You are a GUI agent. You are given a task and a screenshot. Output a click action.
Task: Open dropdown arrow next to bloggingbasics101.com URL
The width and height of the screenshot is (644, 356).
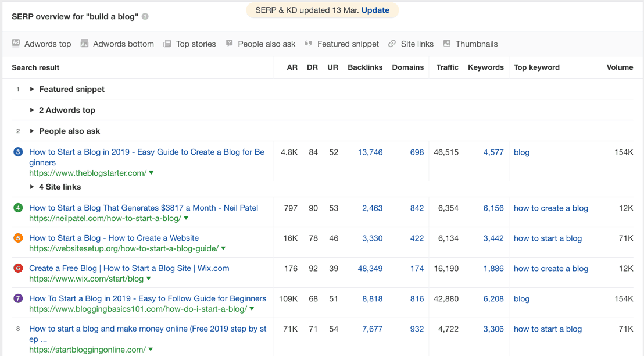252,309
